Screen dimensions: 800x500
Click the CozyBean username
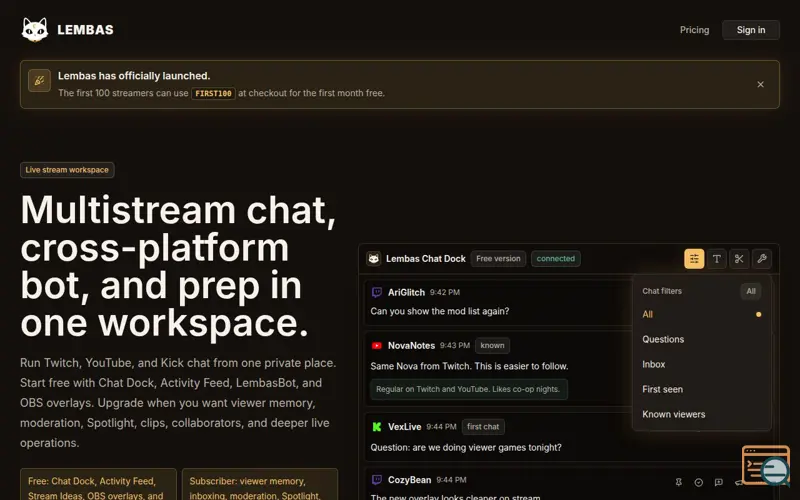point(409,480)
